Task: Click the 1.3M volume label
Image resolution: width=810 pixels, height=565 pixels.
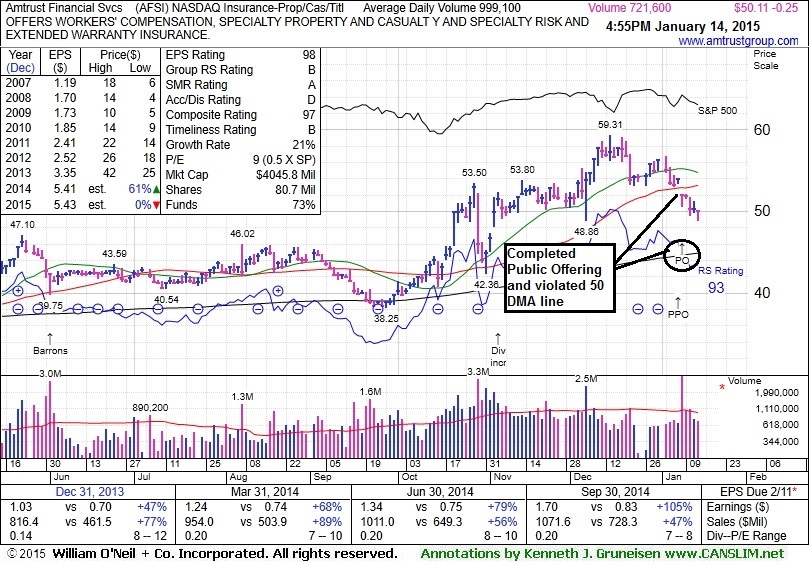Action: pyautogui.click(x=242, y=397)
